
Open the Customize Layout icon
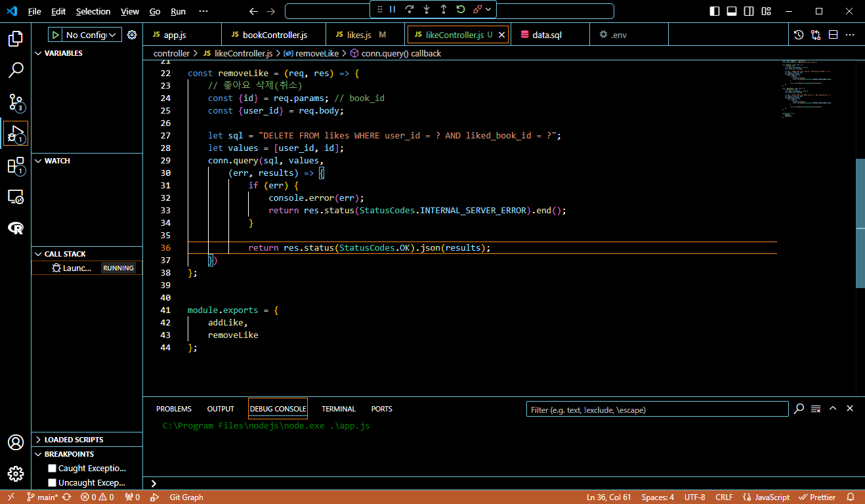767,11
